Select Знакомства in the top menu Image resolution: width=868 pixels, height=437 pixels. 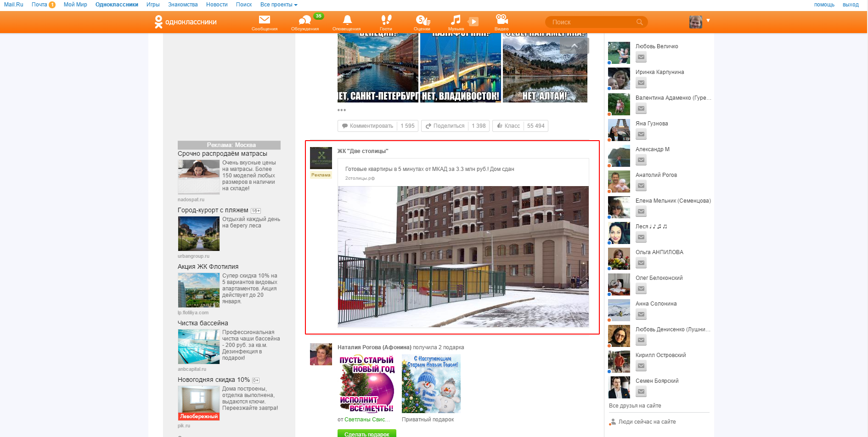click(x=183, y=5)
